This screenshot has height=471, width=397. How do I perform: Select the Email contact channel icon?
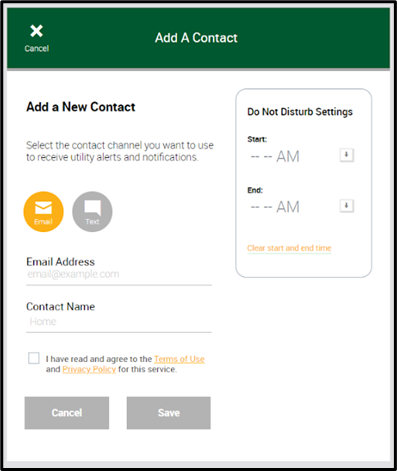pyautogui.click(x=43, y=211)
